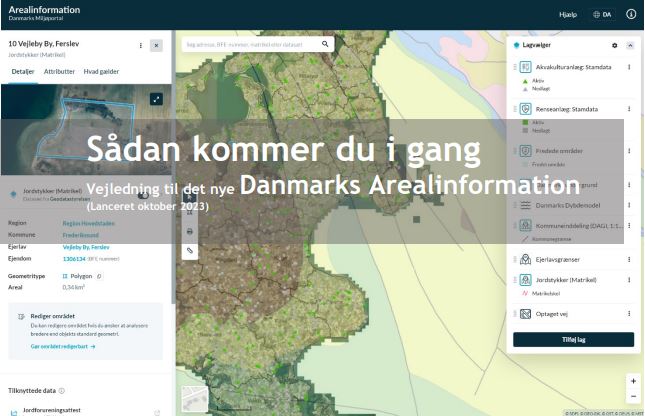This screenshot has width=645, height=416.
Task: Click the Fredede områder layer icon
Action: 525,151
